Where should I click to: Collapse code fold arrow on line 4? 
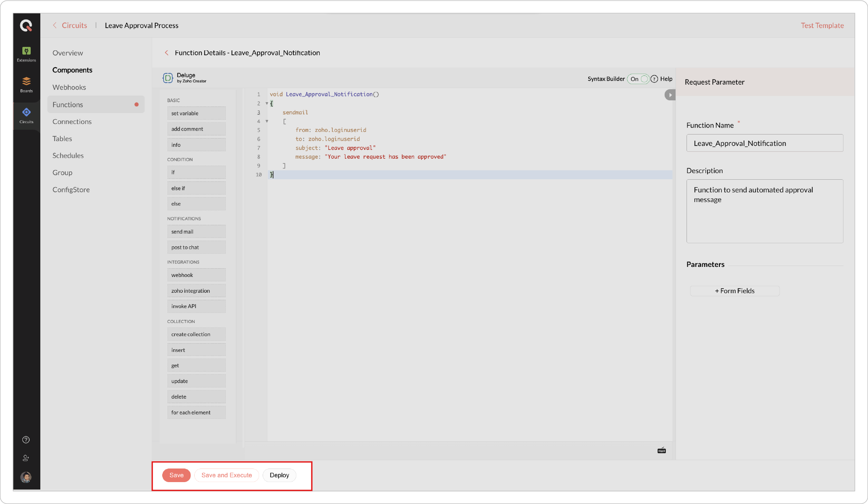[x=267, y=121]
